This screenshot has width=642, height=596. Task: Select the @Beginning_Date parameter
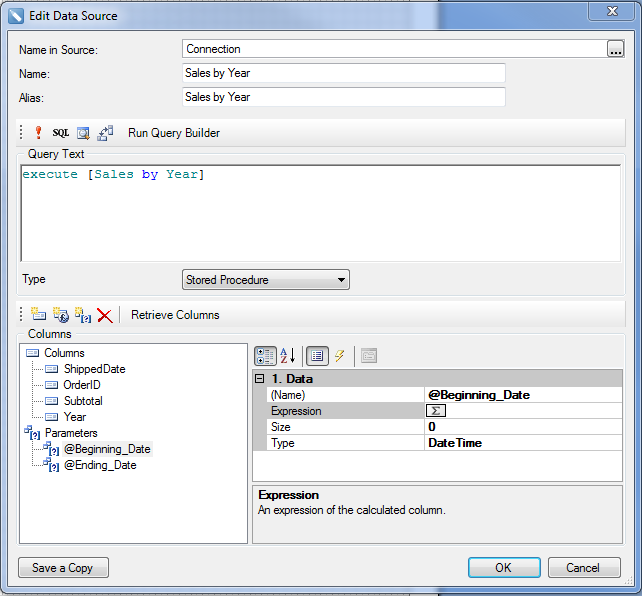[107, 449]
